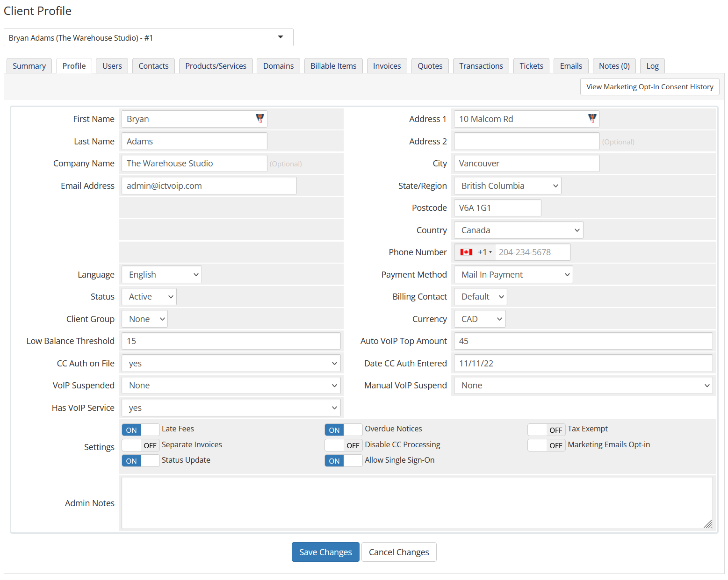Click the Canada flag country code selector
This screenshot has width=728, height=580.
pos(475,252)
